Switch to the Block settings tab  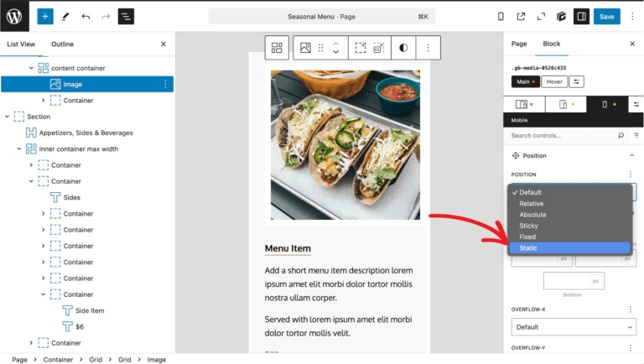[552, 44]
